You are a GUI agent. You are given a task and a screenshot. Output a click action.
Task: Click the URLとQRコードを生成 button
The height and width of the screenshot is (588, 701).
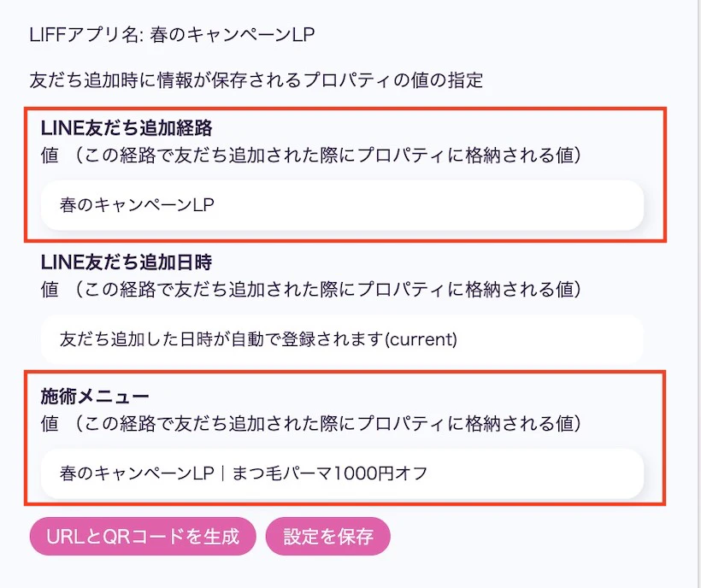click(x=143, y=536)
